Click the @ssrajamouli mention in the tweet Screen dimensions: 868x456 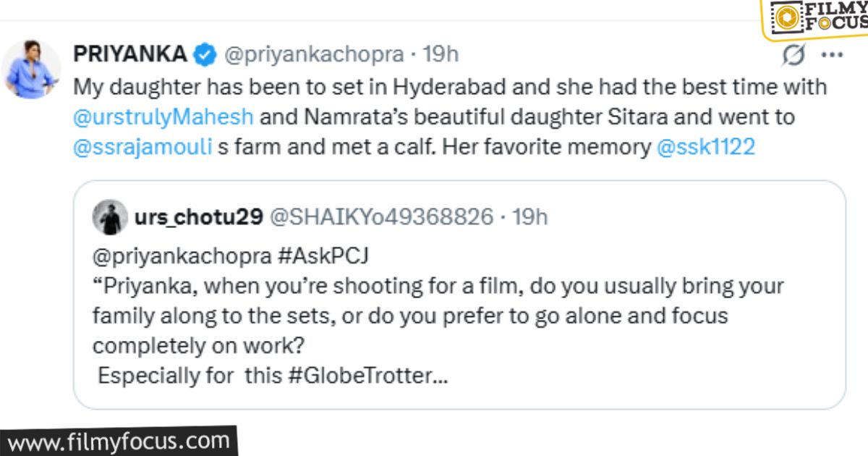point(142,146)
